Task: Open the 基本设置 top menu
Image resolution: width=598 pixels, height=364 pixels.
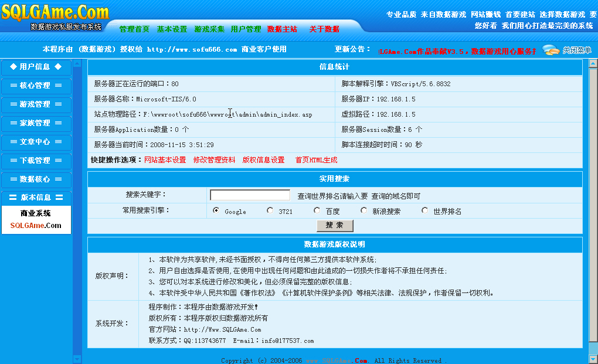Action: tap(172, 29)
